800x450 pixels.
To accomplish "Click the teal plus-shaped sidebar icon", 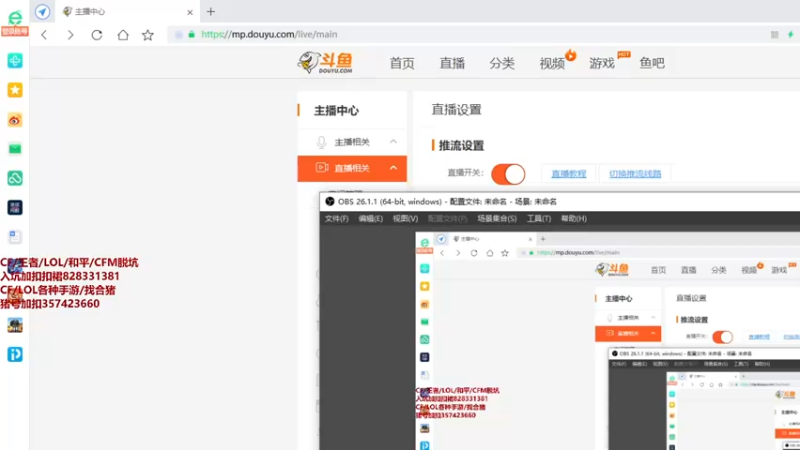I will click(15, 61).
